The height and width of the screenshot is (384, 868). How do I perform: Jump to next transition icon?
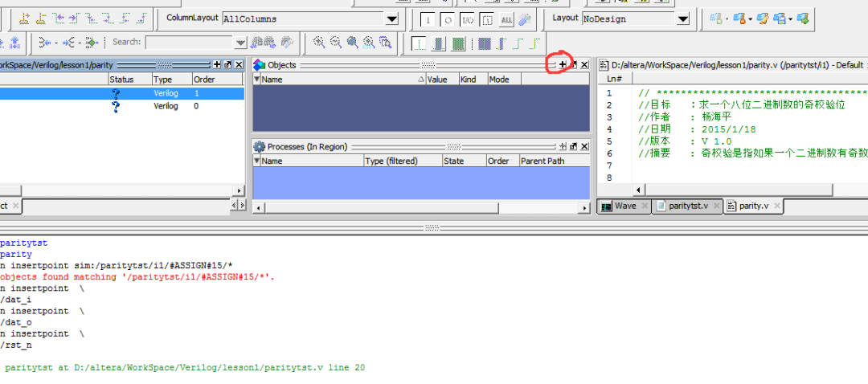(x=74, y=18)
